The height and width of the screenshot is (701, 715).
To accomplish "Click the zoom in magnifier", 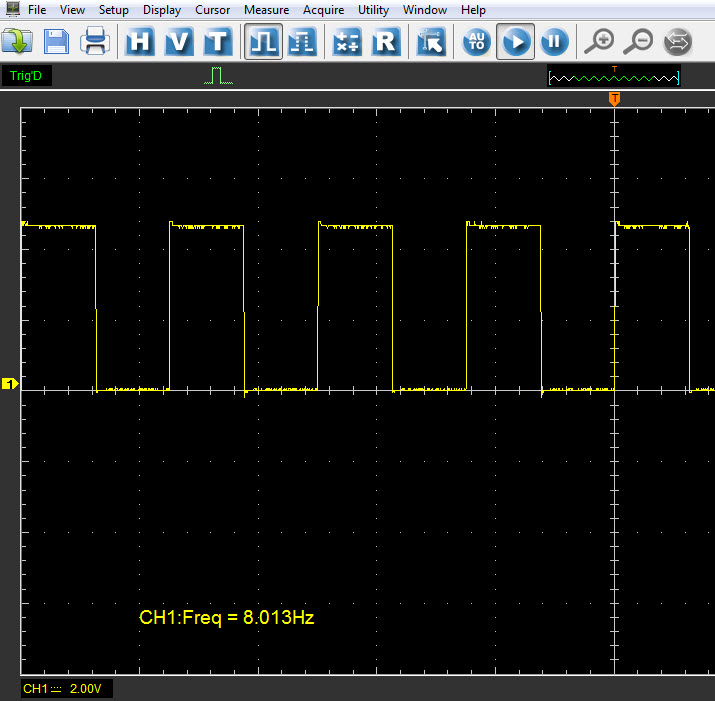I will click(599, 42).
